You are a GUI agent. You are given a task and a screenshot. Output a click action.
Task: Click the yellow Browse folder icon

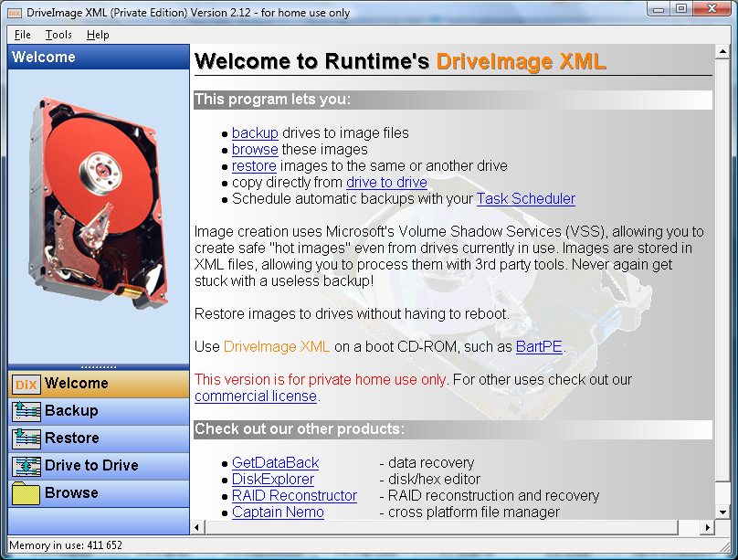click(x=26, y=493)
